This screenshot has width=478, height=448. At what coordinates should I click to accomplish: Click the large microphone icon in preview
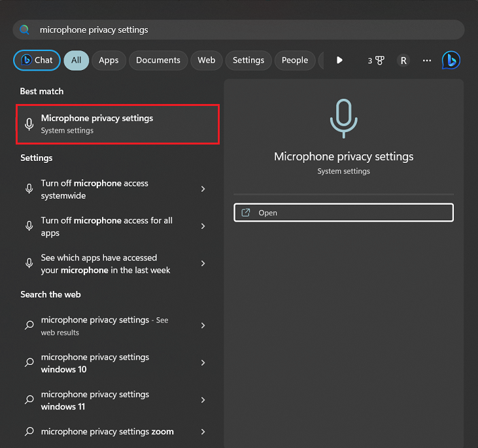pyautogui.click(x=343, y=118)
